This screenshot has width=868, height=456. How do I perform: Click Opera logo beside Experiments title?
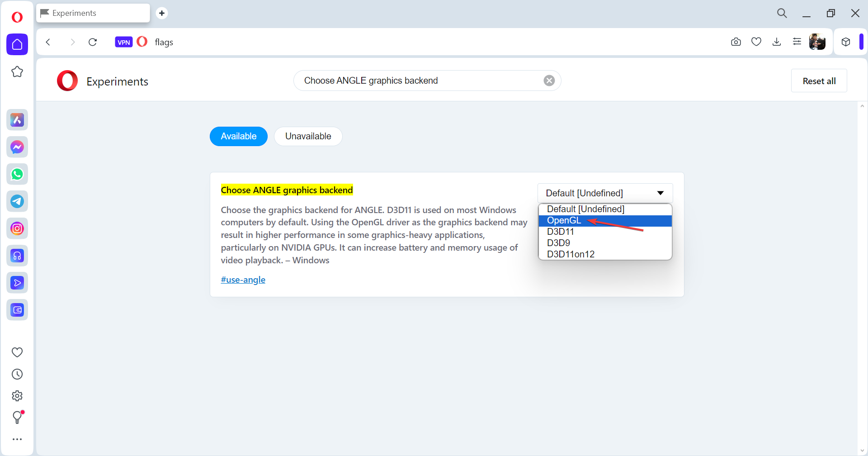[67, 81]
